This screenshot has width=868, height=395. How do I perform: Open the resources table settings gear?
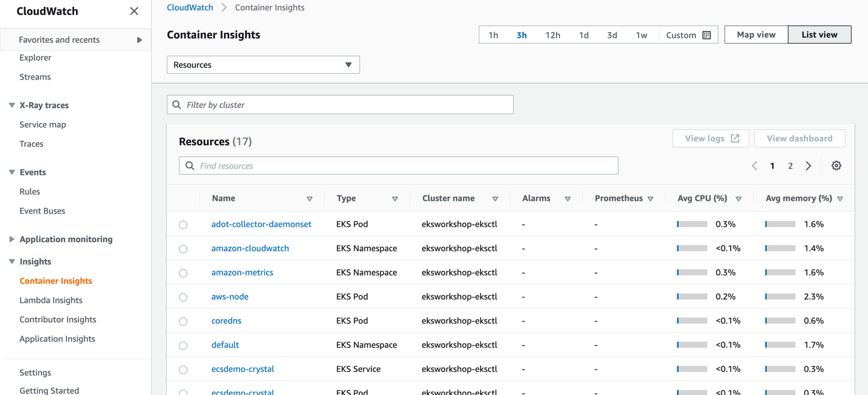[x=836, y=165]
